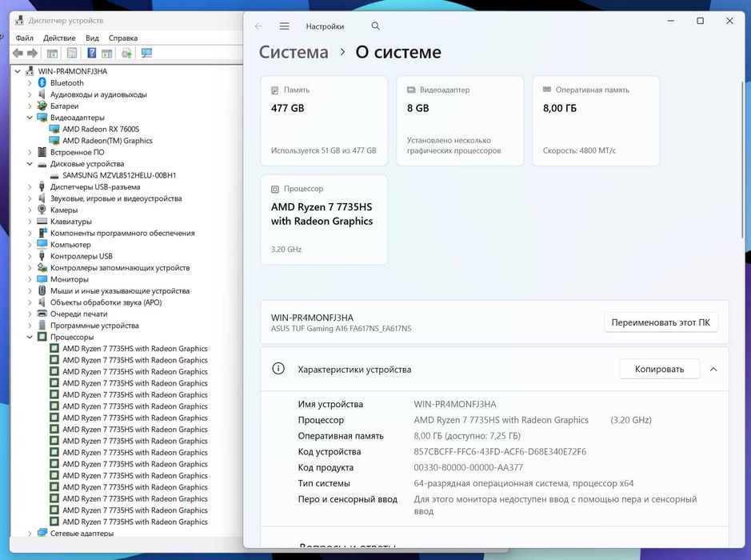This screenshot has width=751, height=560.
Task: Click the Show/Hide console tree toolbar icon
Action: pos(52,53)
